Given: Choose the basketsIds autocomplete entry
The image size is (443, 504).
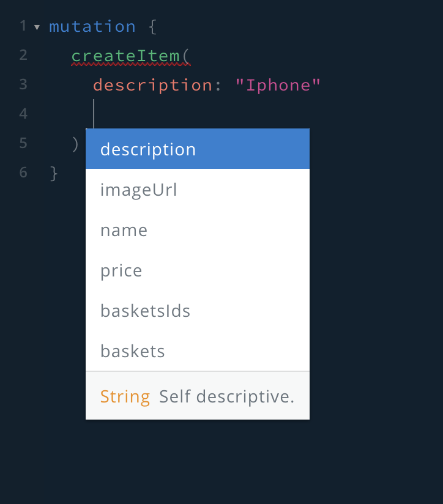Looking at the screenshot, I should click(x=145, y=311).
